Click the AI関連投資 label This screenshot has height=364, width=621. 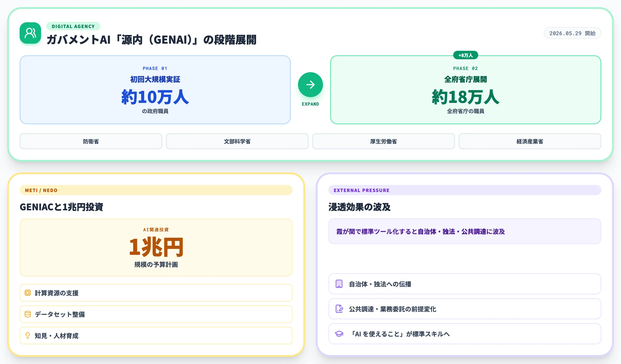point(156,230)
